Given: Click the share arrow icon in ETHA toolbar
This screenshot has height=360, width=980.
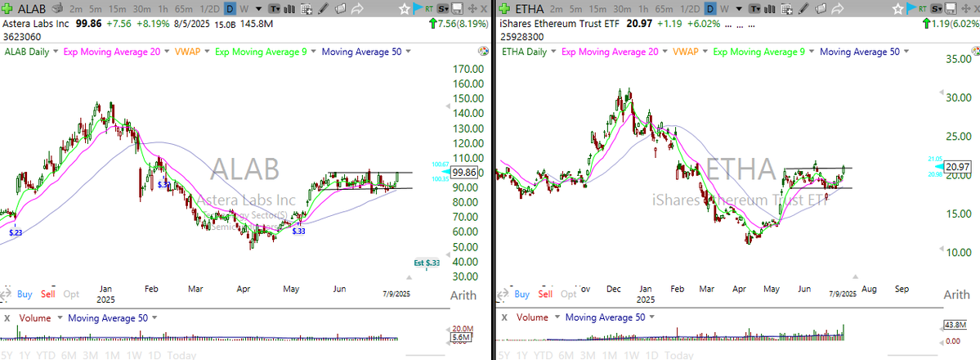Looking at the screenshot, I should pos(837,9).
